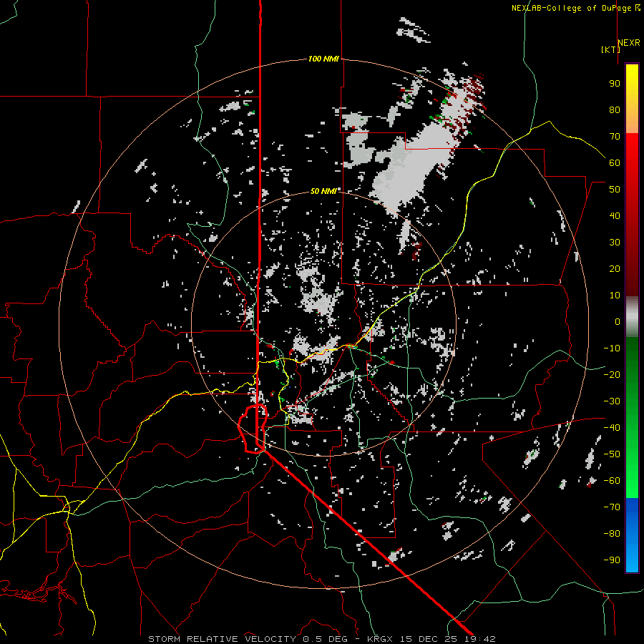The width and height of the screenshot is (644, 644).
Task: Click the -70 value on velocity scale
Action: [612, 507]
